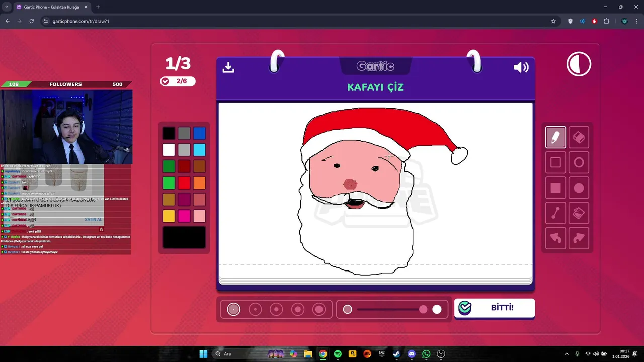The height and width of the screenshot is (362, 644).
Task: Pick the black color swatch
Action: pos(169,133)
